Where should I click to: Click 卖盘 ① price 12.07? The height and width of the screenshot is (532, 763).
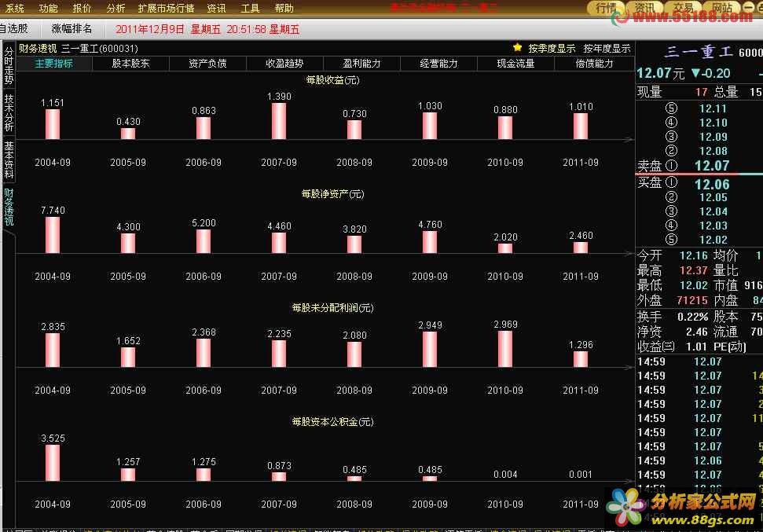(712, 166)
